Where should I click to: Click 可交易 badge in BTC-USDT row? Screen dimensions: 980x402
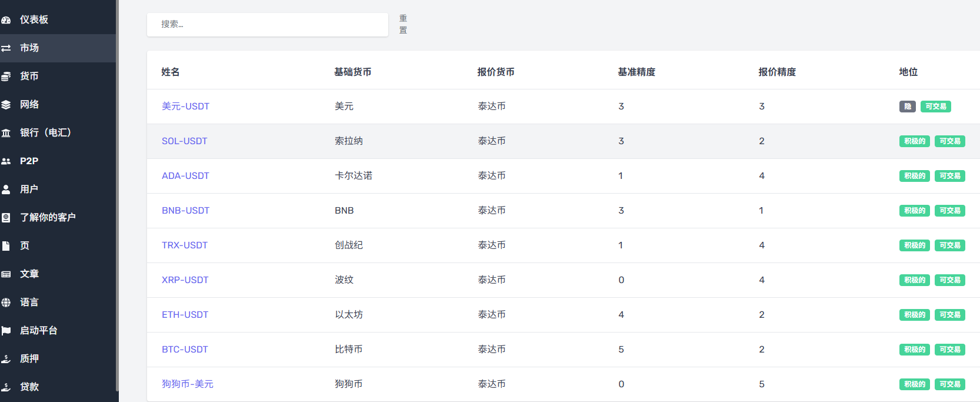[x=950, y=350]
